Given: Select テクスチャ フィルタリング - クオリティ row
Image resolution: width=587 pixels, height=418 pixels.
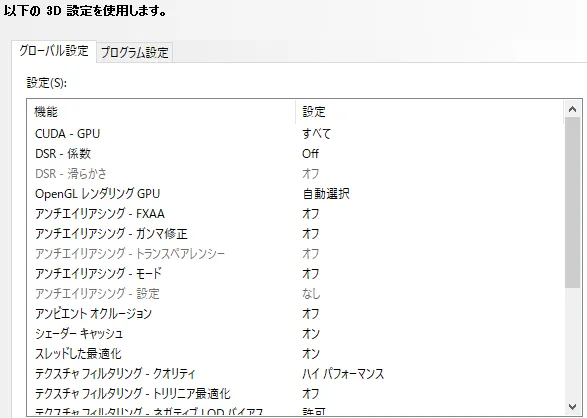Looking at the screenshot, I should click(x=295, y=373).
